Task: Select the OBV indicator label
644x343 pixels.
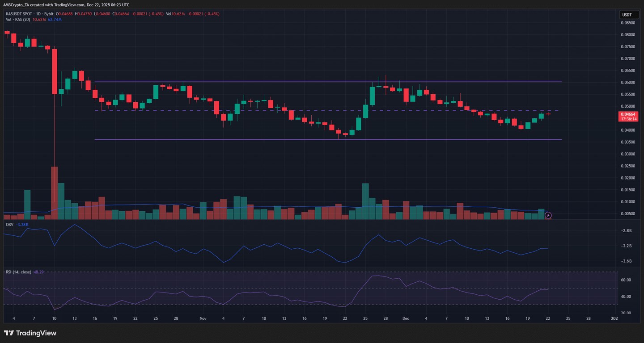Action: click(9, 224)
